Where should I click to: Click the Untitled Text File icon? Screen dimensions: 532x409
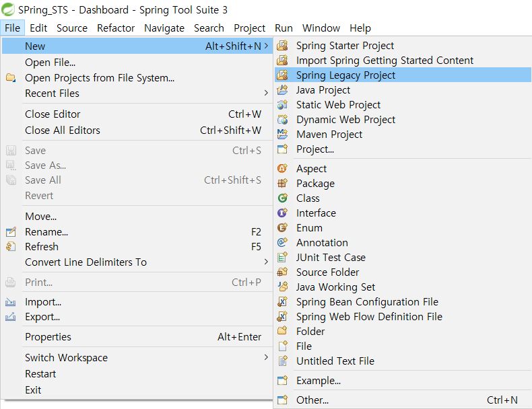click(282, 361)
